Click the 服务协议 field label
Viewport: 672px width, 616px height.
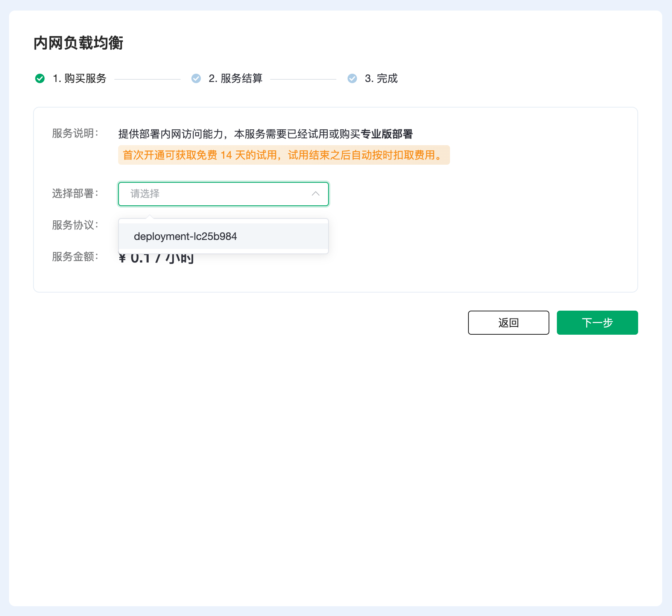coord(75,225)
